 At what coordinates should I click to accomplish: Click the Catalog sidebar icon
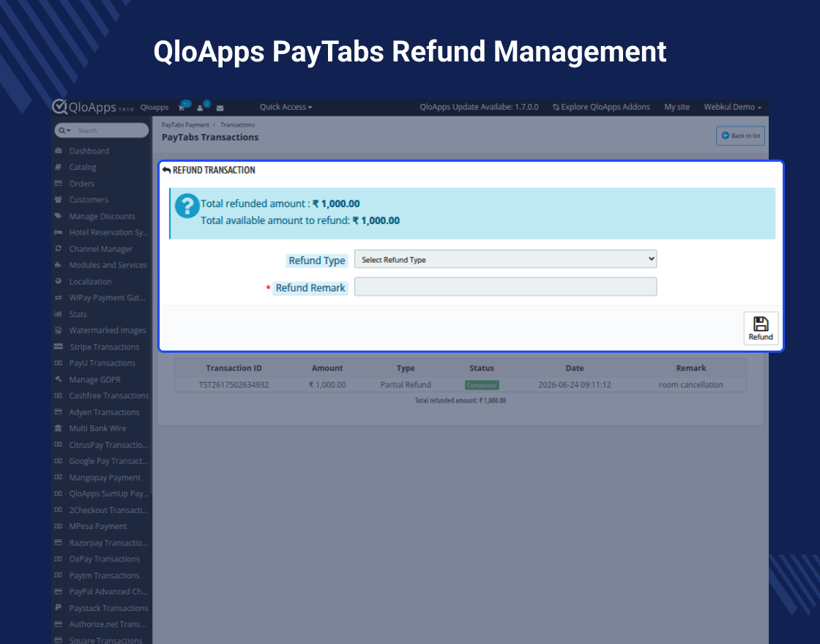click(58, 167)
